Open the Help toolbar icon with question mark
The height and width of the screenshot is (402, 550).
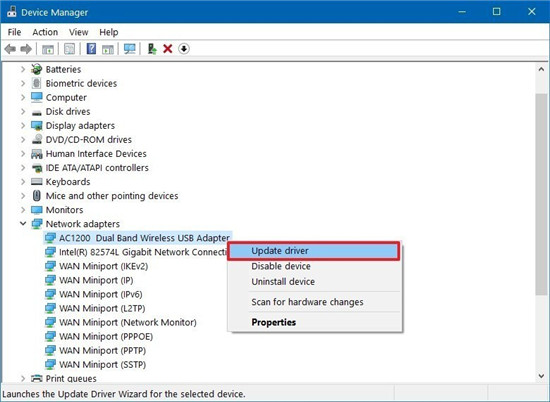pos(91,49)
